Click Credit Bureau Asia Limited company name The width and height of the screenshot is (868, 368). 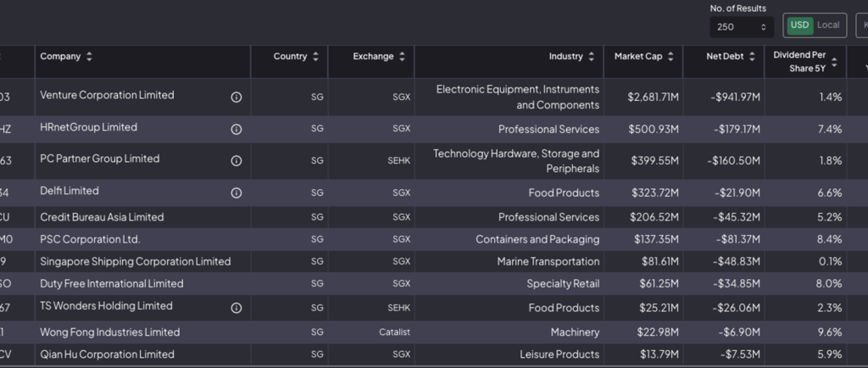102,217
